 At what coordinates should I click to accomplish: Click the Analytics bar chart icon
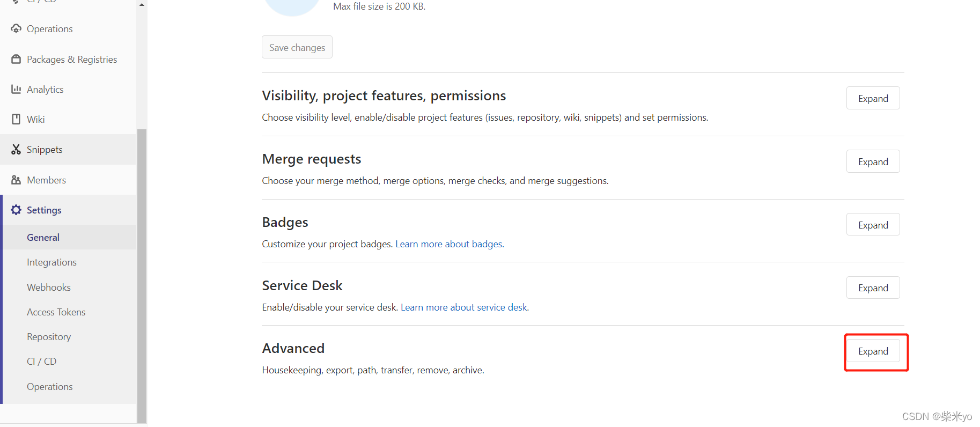tap(16, 89)
